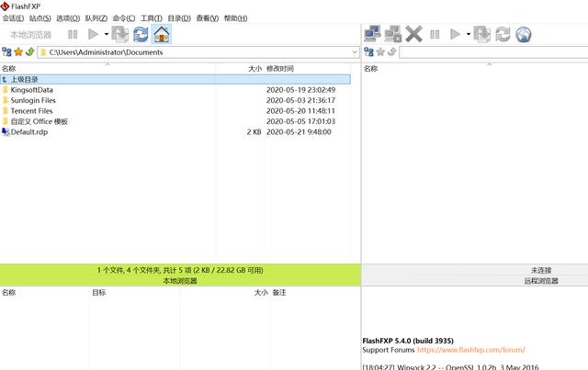
Task: Click the remote transfer queue icon
Action: [481, 34]
